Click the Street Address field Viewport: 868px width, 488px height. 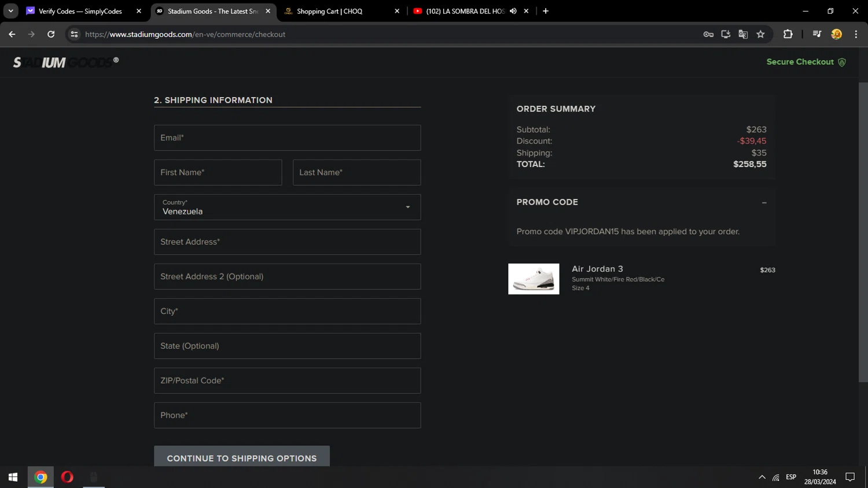[287, 242]
